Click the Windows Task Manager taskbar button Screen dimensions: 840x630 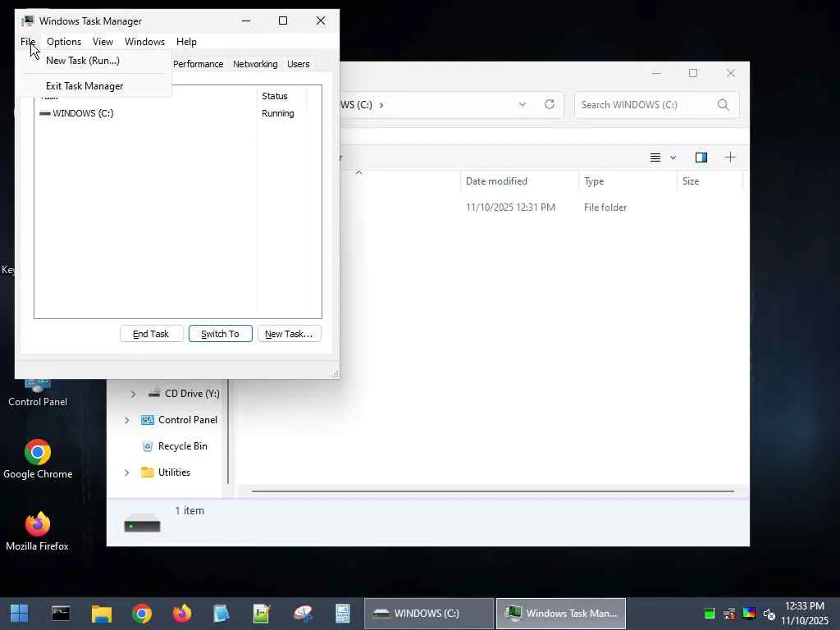[x=561, y=614]
